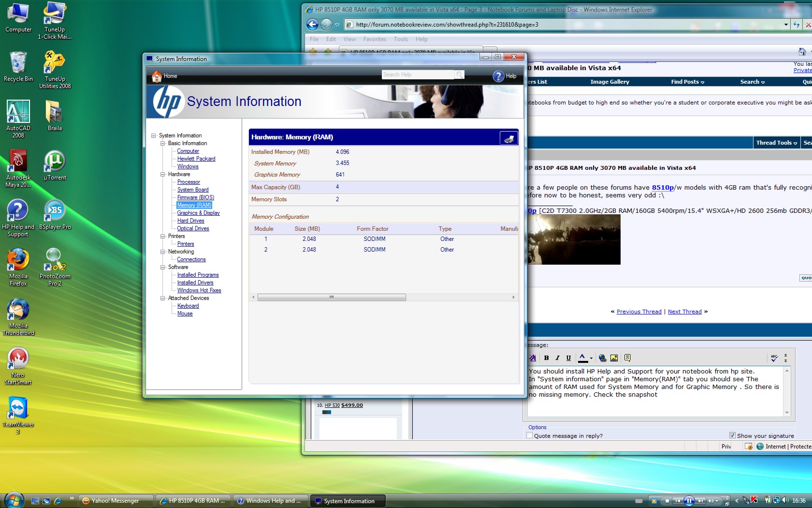
Task: Stop playback in taskbar media player
Action: [x=667, y=501]
